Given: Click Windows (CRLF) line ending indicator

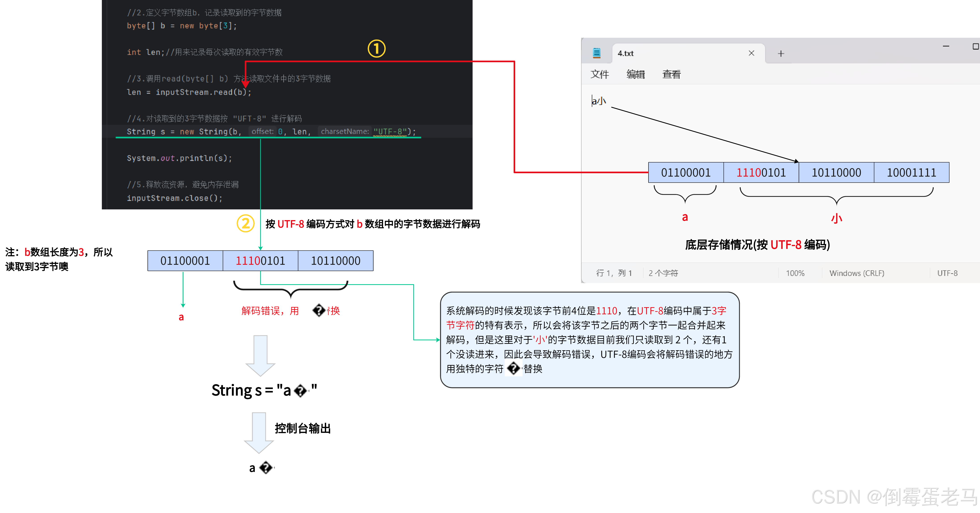Looking at the screenshot, I should (x=856, y=273).
